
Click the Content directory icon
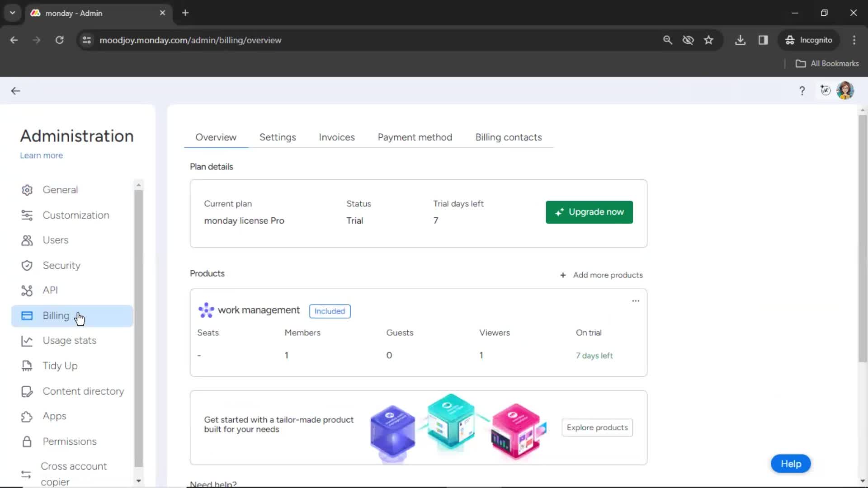(x=27, y=391)
